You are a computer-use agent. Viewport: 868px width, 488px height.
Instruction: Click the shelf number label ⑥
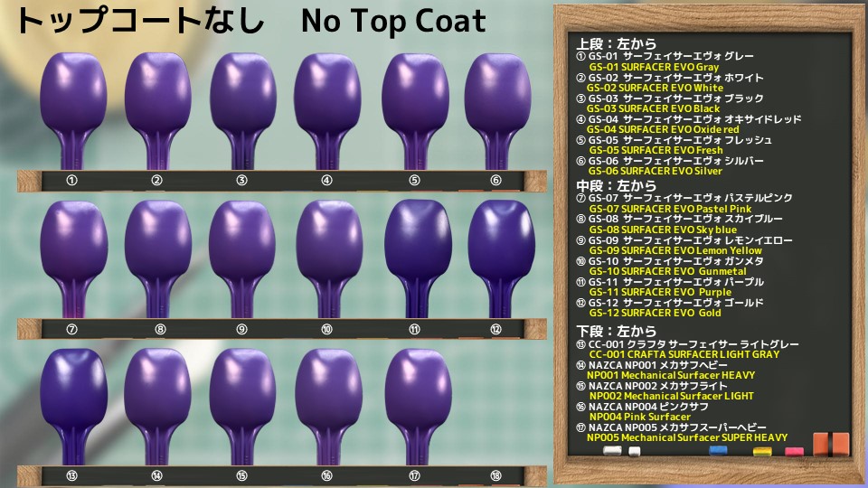click(x=496, y=180)
